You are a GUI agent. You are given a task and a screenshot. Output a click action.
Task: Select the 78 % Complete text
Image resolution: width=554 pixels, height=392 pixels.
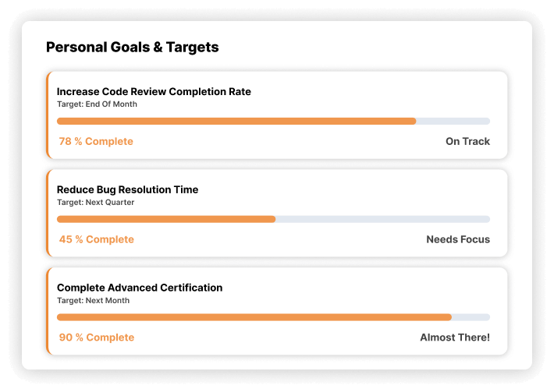[96, 142]
